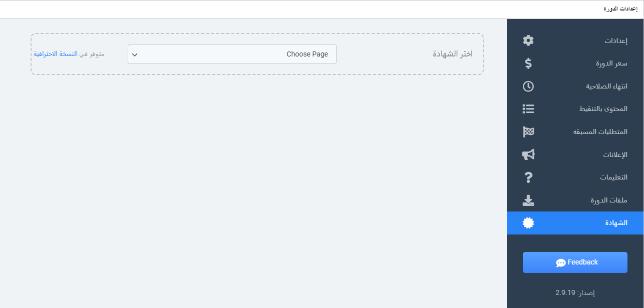644x308 pixels.
Task: Click the clock icon for expiration
Action: pyautogui.click(x=528, y=86)
